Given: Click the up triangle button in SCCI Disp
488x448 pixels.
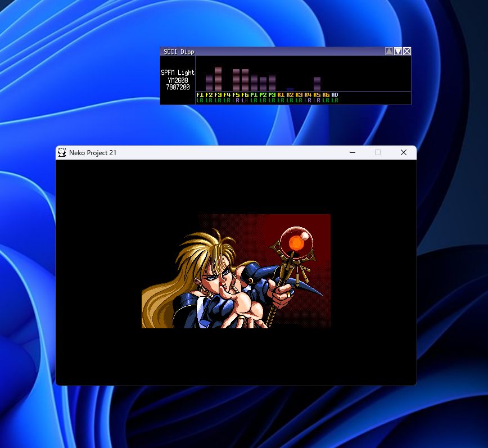Looking at the screenshot, I should click(388, 51).
